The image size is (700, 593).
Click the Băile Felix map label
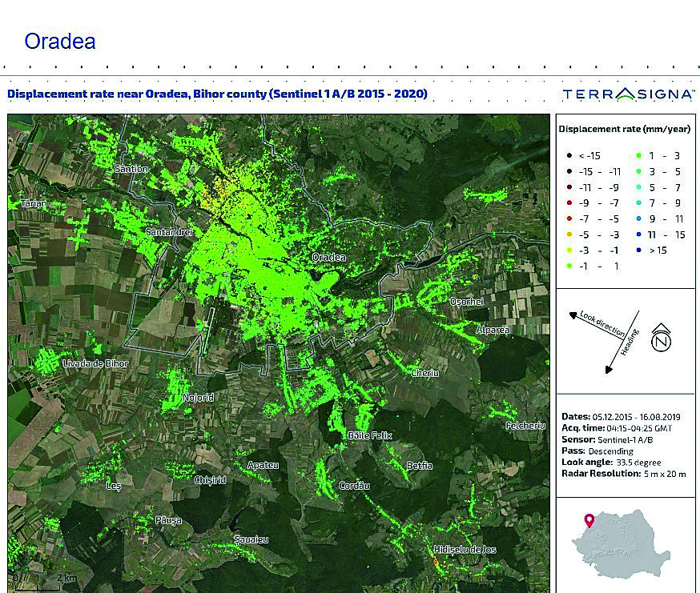tap(370, 435)
